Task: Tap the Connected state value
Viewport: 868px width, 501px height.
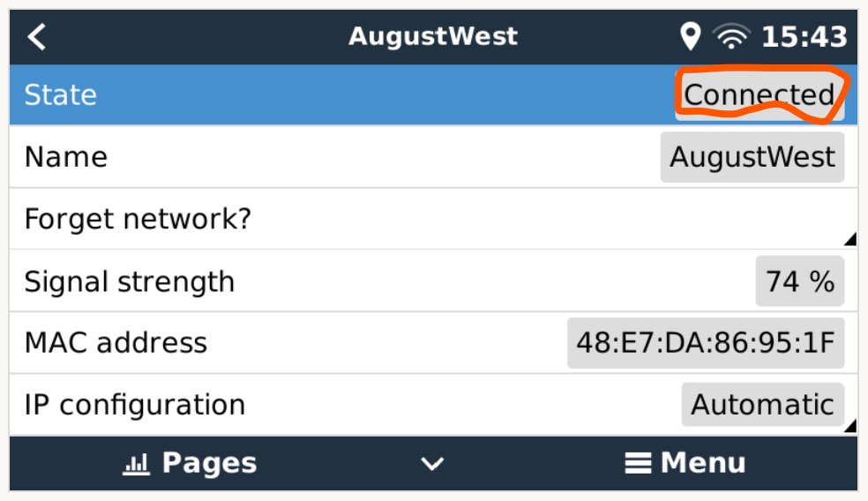Action: [x=759, y=94]
